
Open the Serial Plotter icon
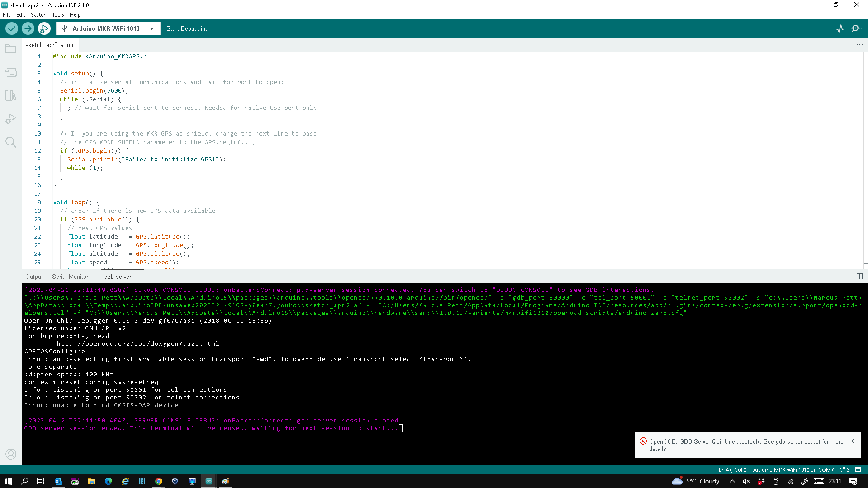(840, 28)
